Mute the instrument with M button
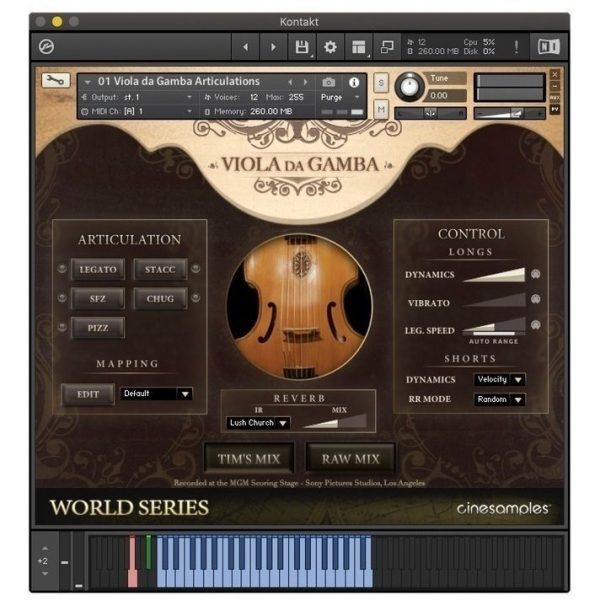 (381, 109)
